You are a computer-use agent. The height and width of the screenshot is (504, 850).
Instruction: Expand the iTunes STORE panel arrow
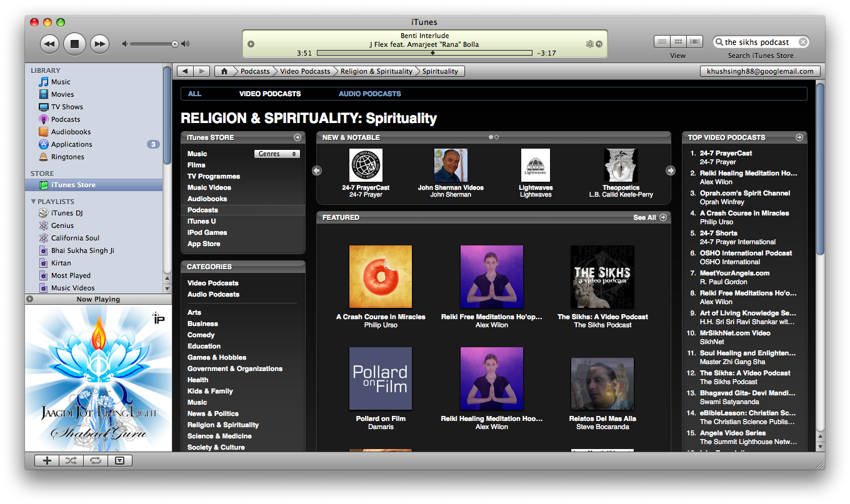coord(297,137)
